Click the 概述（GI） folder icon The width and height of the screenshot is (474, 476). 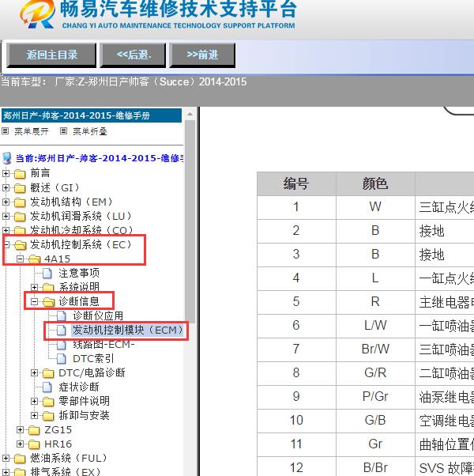click(x=20, y=188)
